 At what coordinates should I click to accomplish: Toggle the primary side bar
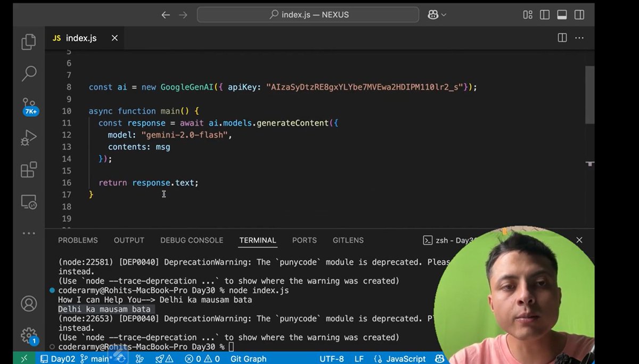pyautogui.click(x=545, y=15)
